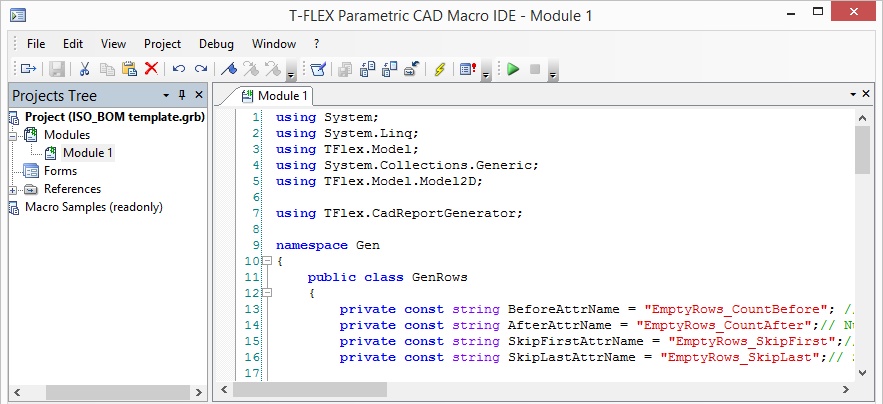Click the add reference arrow icon
The image size is (883, 404).
pos(412,69)
